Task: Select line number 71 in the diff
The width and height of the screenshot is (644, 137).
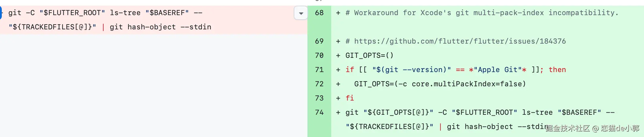Action: click(x=319, y=70)
